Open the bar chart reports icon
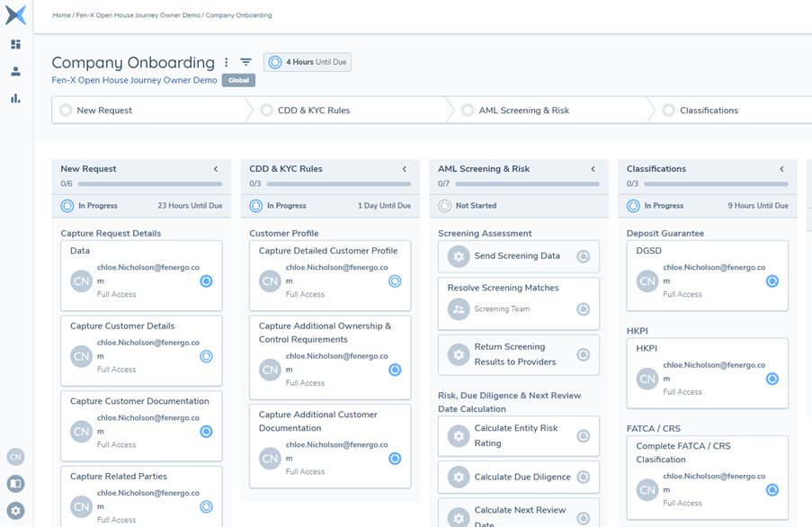 click(15, 98)
